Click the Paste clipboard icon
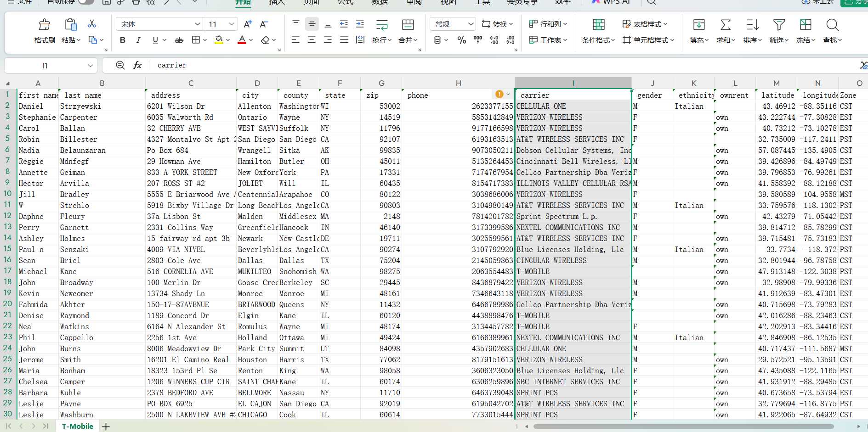 tap(71, 24)
